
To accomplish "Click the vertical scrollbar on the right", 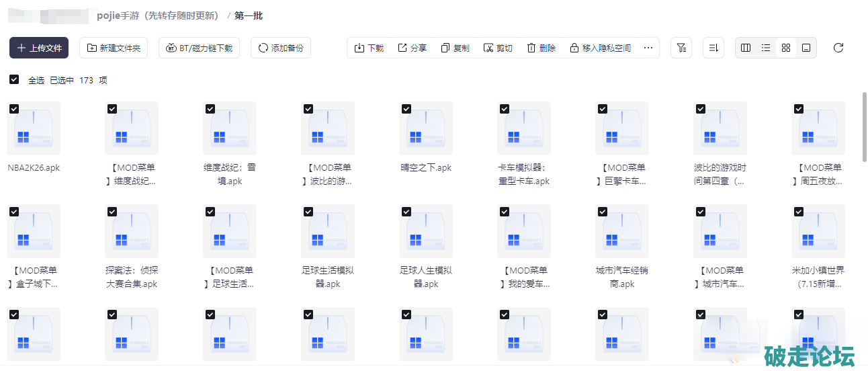I will (x=864, y=124).
